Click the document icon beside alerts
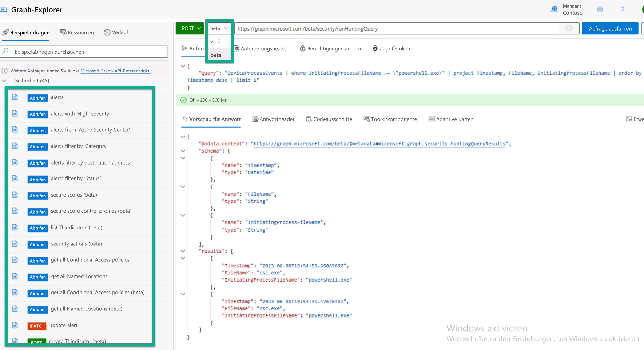Image resolution: width=644 pixels, height=350 pixels. pos(15,97)
